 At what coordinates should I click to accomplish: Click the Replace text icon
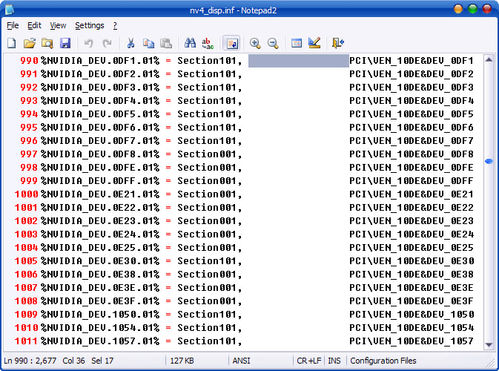click(208, 43)
